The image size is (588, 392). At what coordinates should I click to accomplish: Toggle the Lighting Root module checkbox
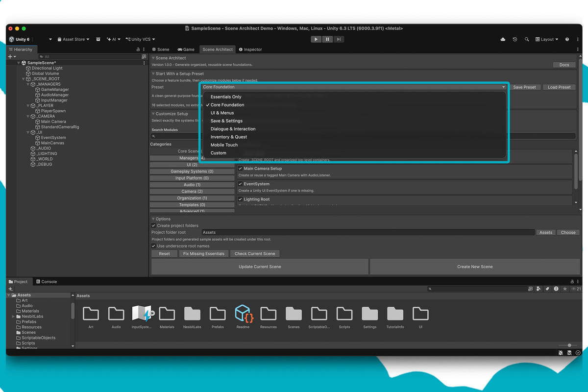coord(241,199)
